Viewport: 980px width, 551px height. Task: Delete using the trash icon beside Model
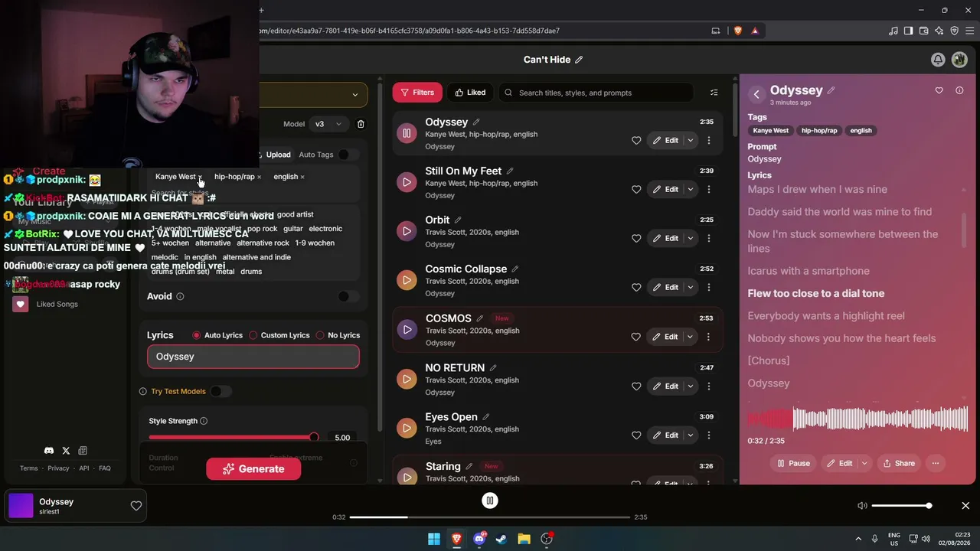361,124
